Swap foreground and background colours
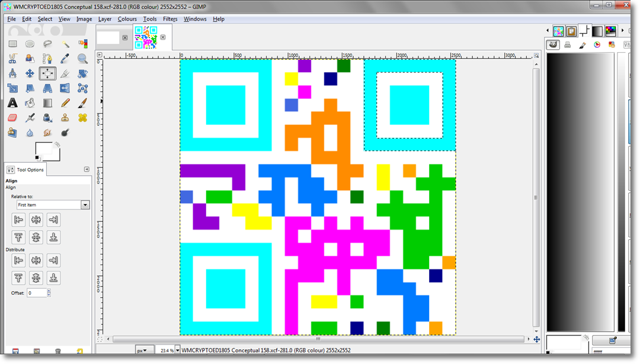 pyautogui.click(x=57, y=144)
